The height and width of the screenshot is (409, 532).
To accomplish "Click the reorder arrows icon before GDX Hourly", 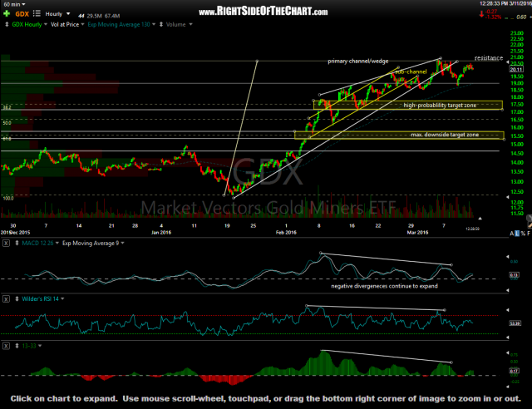I will click(x=7, y=24).
